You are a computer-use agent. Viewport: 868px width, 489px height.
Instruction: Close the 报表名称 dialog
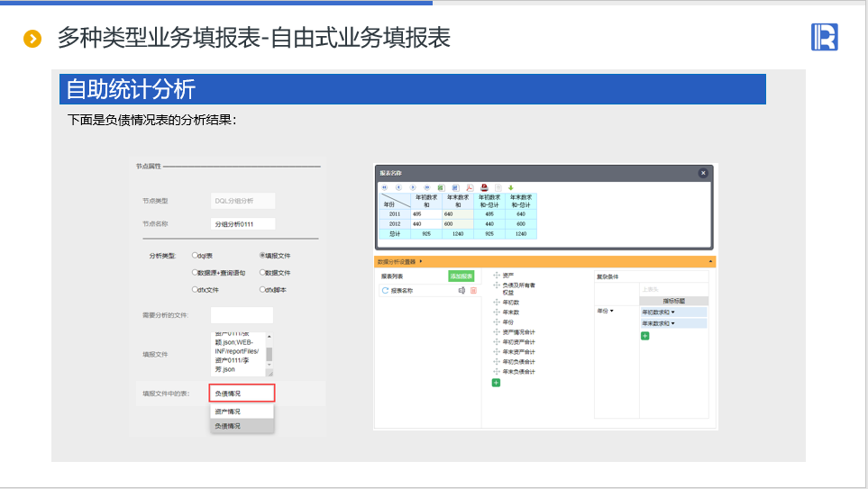pos(703,173)
